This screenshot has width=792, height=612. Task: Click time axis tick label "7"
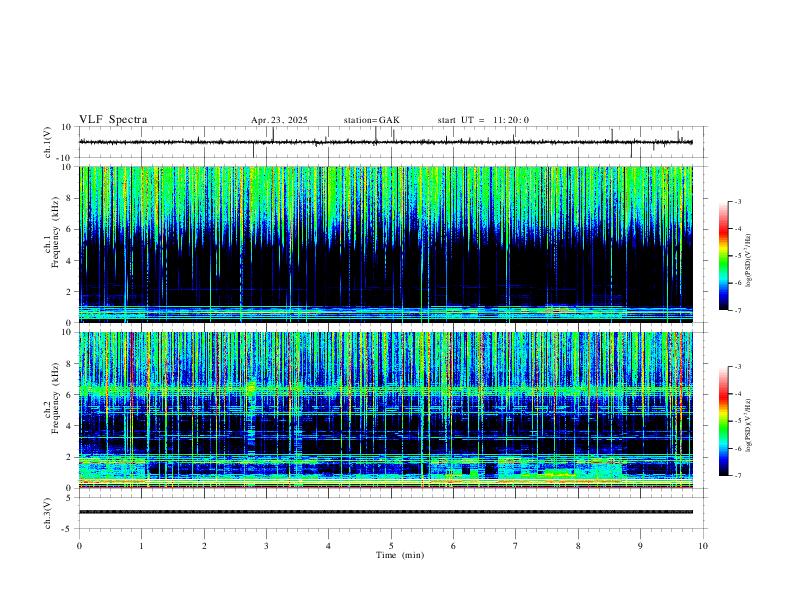pyautogui.click(x=516, y=546)
